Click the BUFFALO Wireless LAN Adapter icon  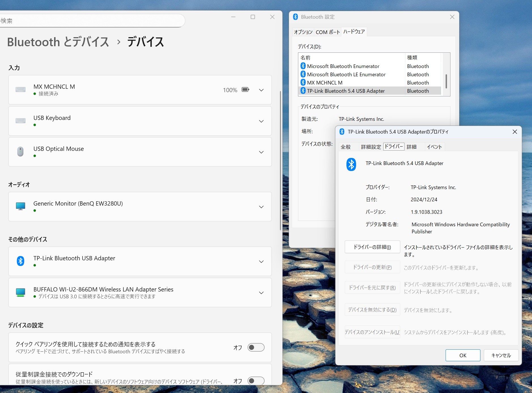(x=20, y=292)
